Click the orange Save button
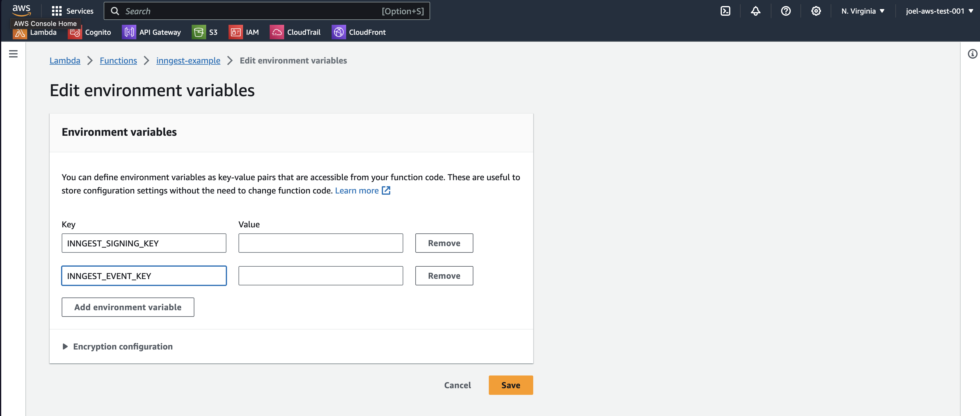The width and height of the screenshot is (980, 416). pos(511,385)
